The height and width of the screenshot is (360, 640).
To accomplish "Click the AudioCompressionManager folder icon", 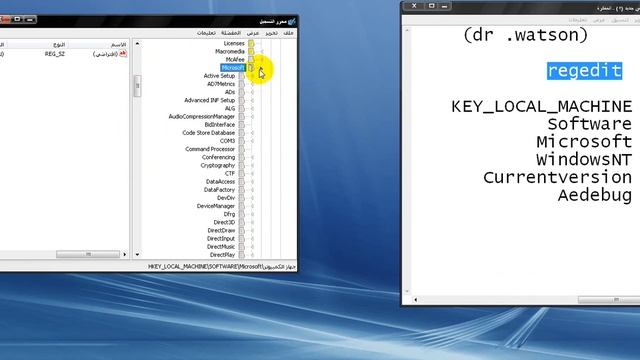I will [x=242, y=117].
